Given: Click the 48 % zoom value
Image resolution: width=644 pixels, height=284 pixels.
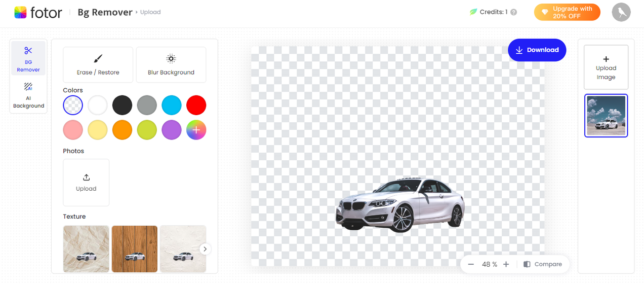Looking at the screenshot, I should click(490, 264).
